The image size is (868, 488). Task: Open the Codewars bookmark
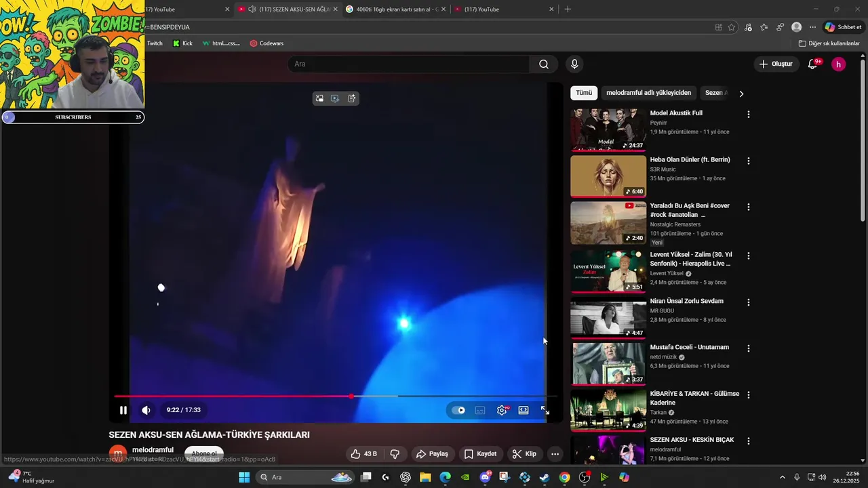click(267, 43)
